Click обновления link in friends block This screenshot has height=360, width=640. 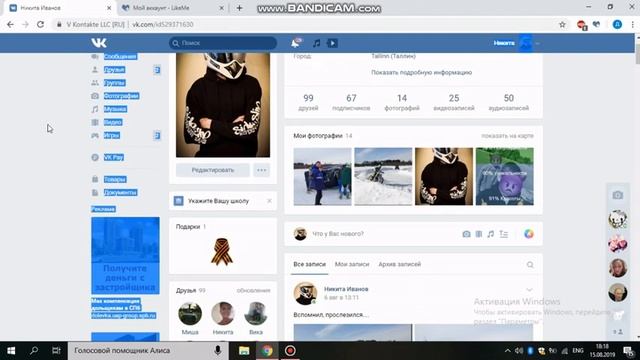click(253, 291)
